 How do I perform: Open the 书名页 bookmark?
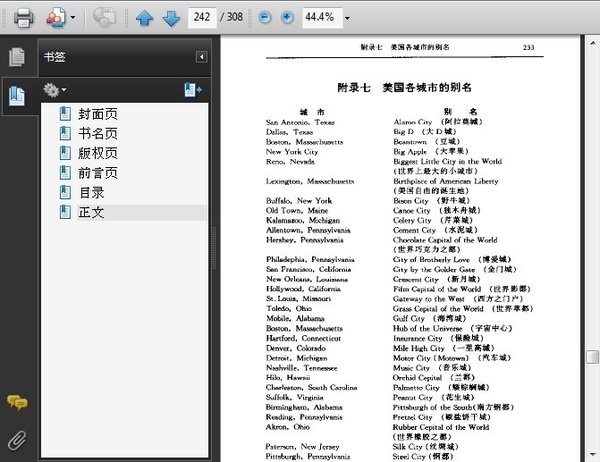98,134
